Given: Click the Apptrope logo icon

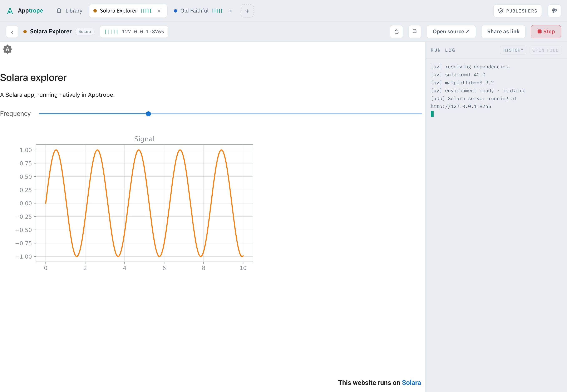Looking at the screenshot, I should [x=10, y=11].
